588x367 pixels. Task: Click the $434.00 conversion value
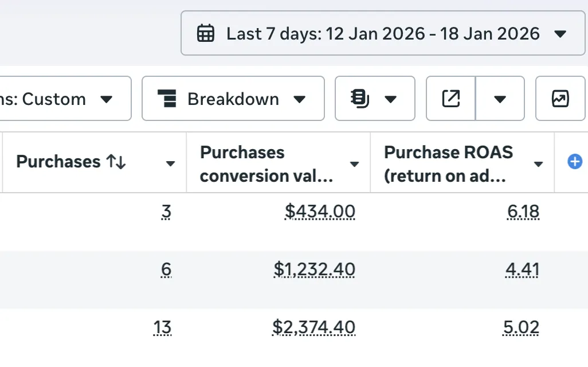tap(320, 212)
